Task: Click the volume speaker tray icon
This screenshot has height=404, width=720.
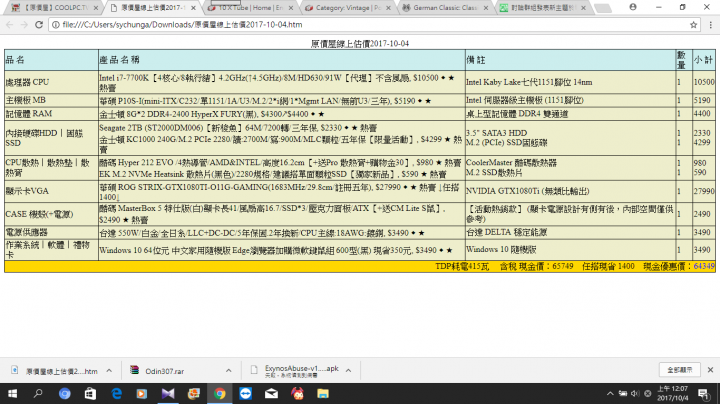Action: coord(635,393)
